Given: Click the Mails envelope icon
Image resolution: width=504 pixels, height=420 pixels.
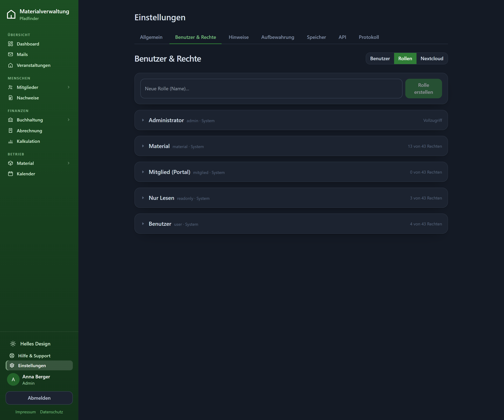Looking at the screenshot, I should (10, 54).
